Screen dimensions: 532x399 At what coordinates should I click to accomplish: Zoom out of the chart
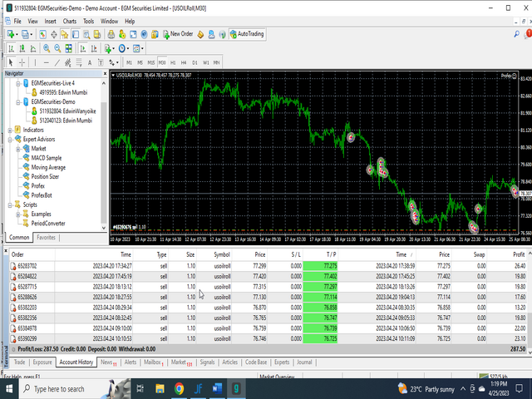[57, 48]
